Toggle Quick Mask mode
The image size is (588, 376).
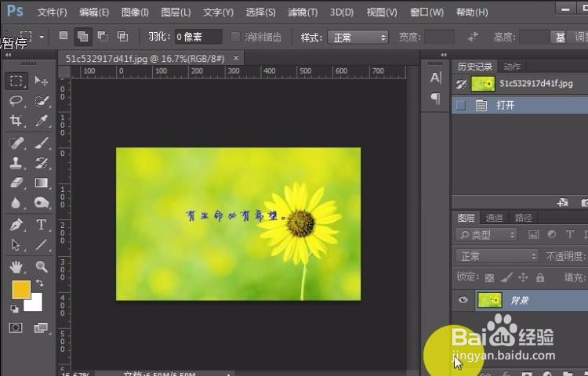point(16,327)
